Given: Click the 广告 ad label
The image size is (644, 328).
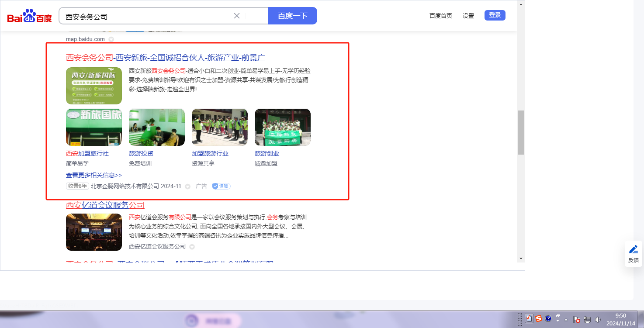Looking at the screenshot, I should click(x=201, y=186).
